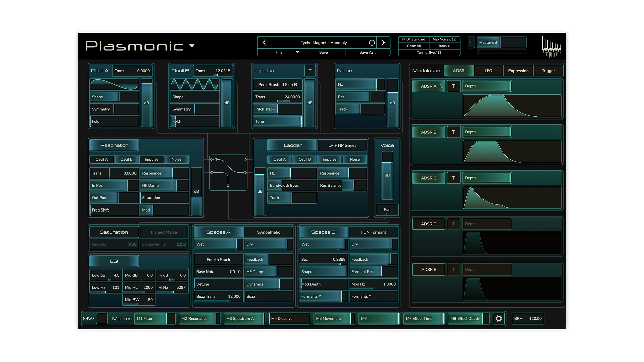644x362 pixels.
Task: Click the lock icon on ADSR A
Action: click(x=441, y=86)
